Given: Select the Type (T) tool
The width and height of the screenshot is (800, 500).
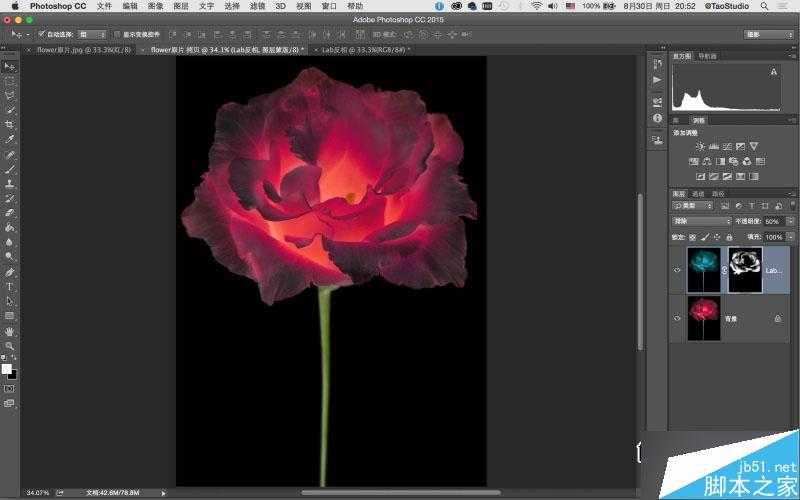Looking at the screenshot, I should (x=10, y=286).
